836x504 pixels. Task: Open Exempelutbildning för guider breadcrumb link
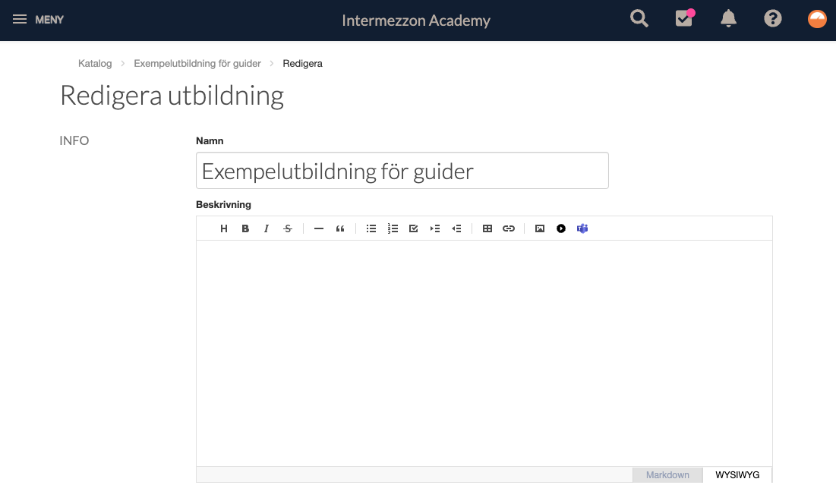197,64
